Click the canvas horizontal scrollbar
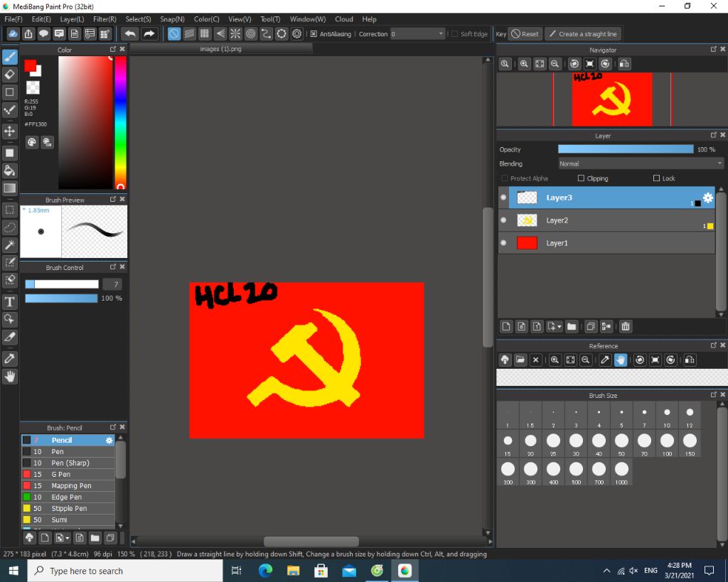The width and height of the screenshot is (728, 582). [x=311, y=541]
